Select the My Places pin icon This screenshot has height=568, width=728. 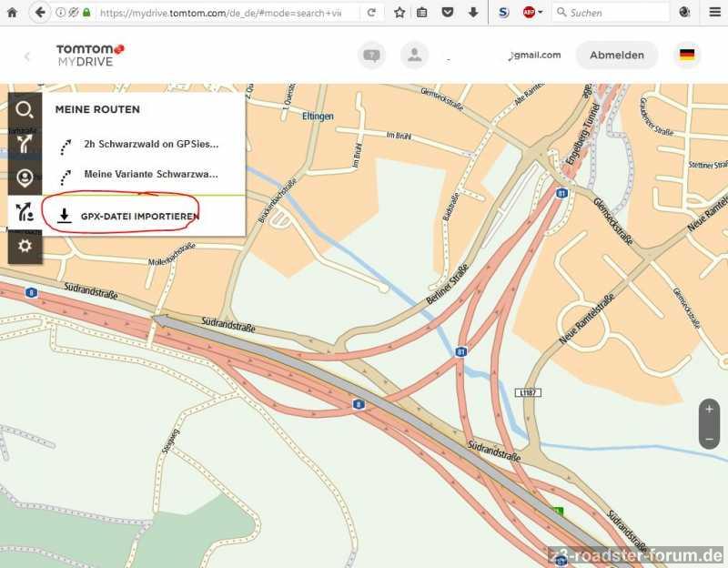pyautogui.click(x=25, y=177)
